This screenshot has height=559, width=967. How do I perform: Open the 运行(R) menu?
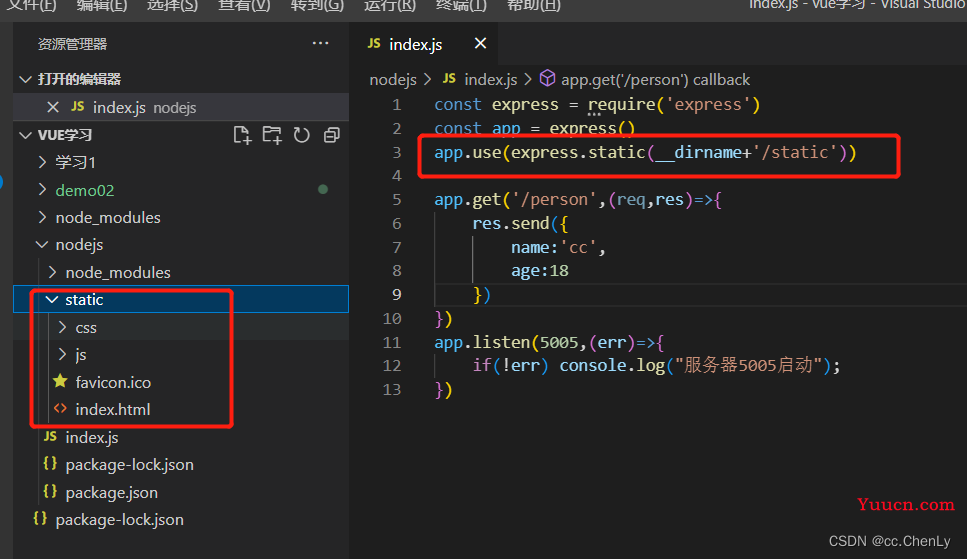(x=390, y=6)
